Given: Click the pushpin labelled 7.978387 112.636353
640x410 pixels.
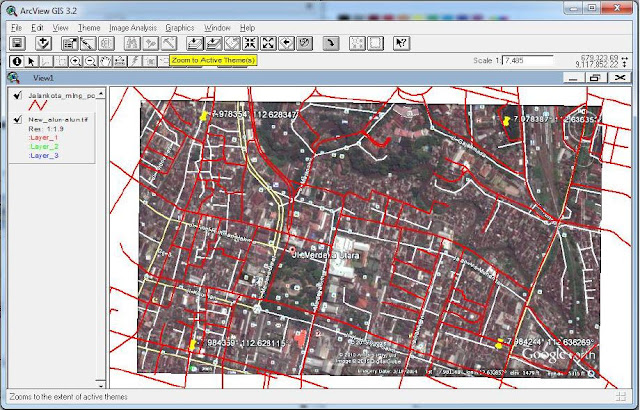Looking at the screenshot, I should pyautogui.click(x=506, y=121).
